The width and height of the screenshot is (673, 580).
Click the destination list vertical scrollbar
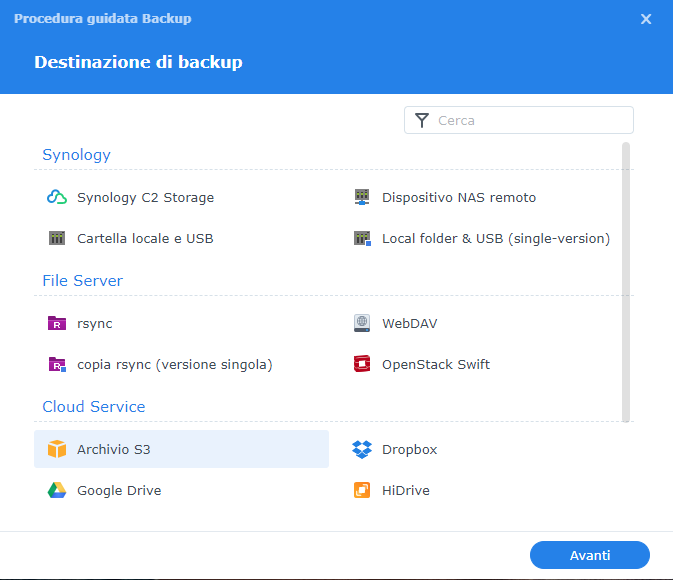pyautogui.click(x=626, y=282)
